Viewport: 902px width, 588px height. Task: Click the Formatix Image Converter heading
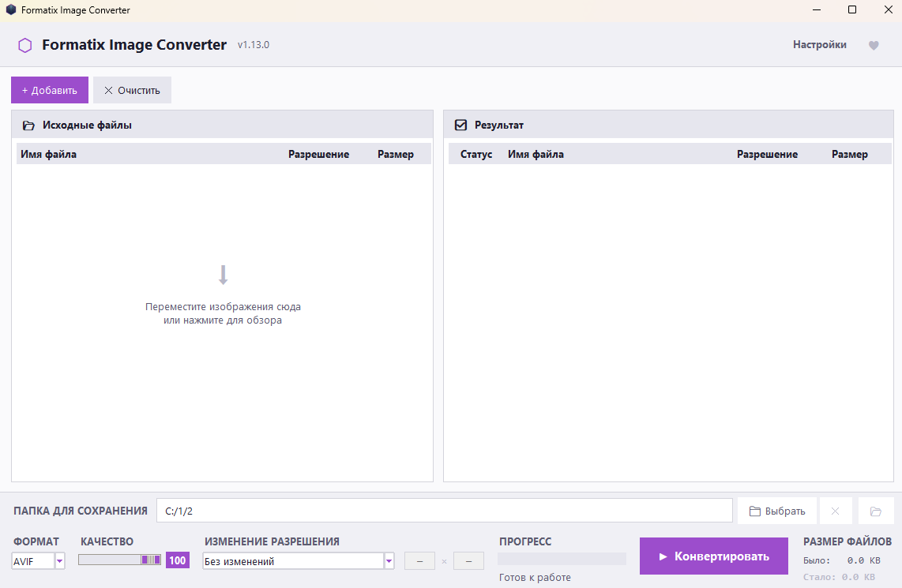coord(134,45)
